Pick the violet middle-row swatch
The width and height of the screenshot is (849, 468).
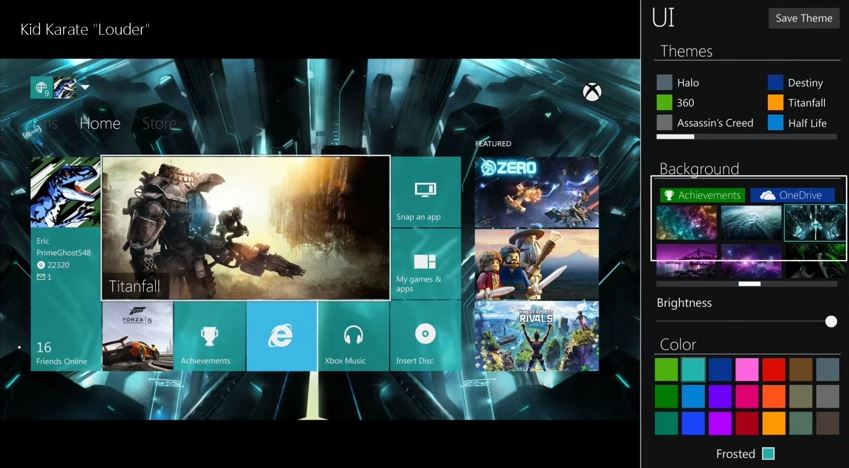[720, 396]
